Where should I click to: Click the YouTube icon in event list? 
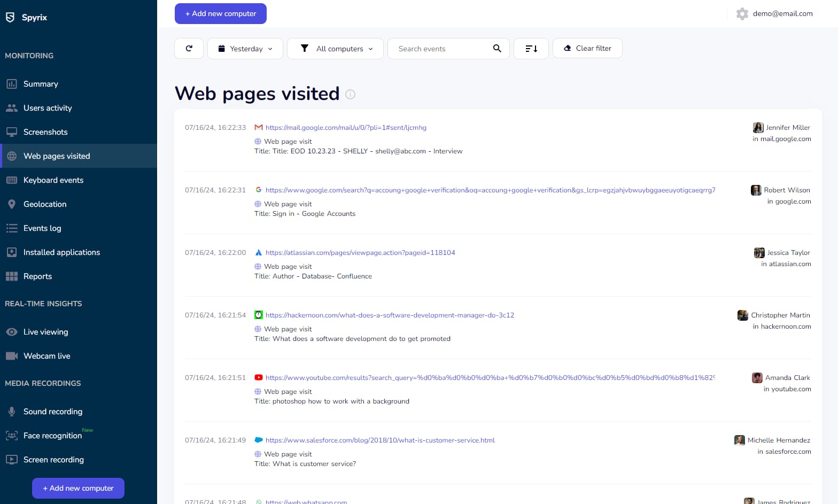(x=259, y=378)
